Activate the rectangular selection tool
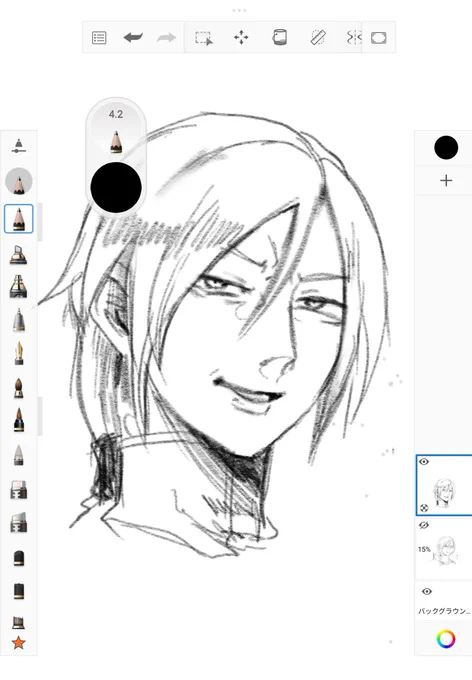Image resolution: width=472 pixels, height=680 pixels. pyautogui.click(x=203, y=38)
